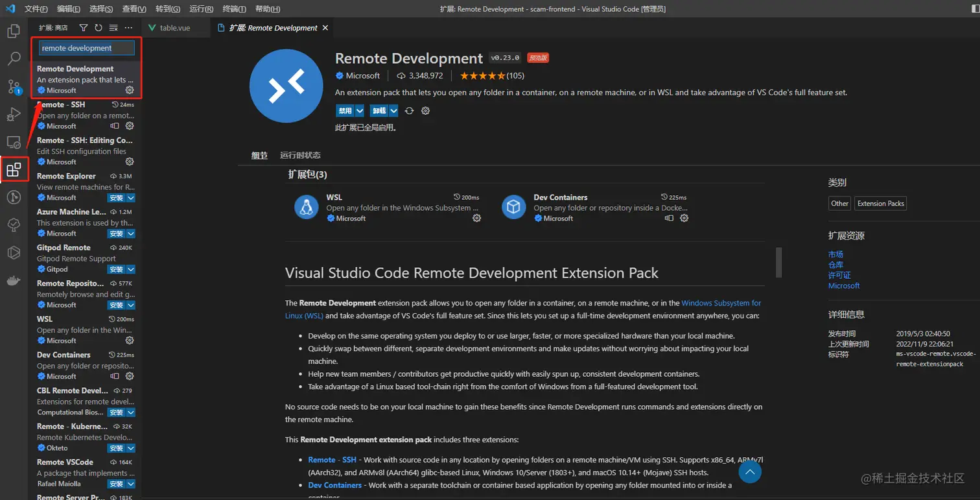The width and height of the screenshot is (980, 500).
Task: Open Windows Subsystem for Linux link
Action: point(721,303)
